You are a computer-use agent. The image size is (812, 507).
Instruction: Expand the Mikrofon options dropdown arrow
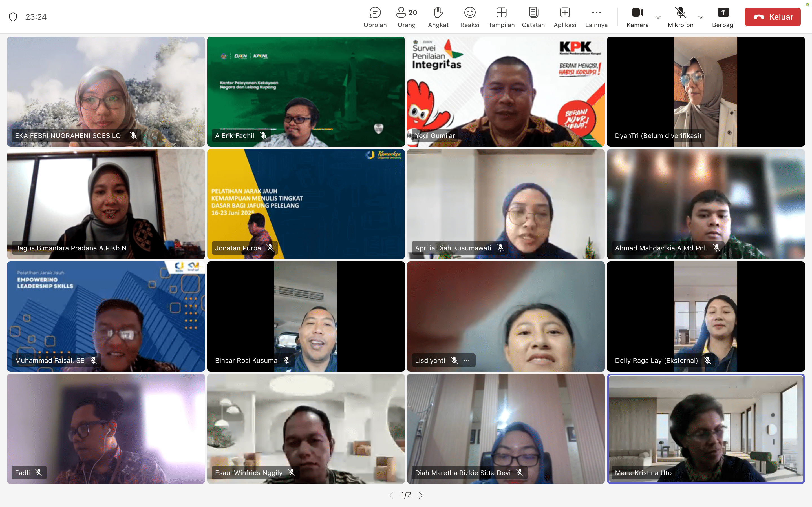(701, 17)
